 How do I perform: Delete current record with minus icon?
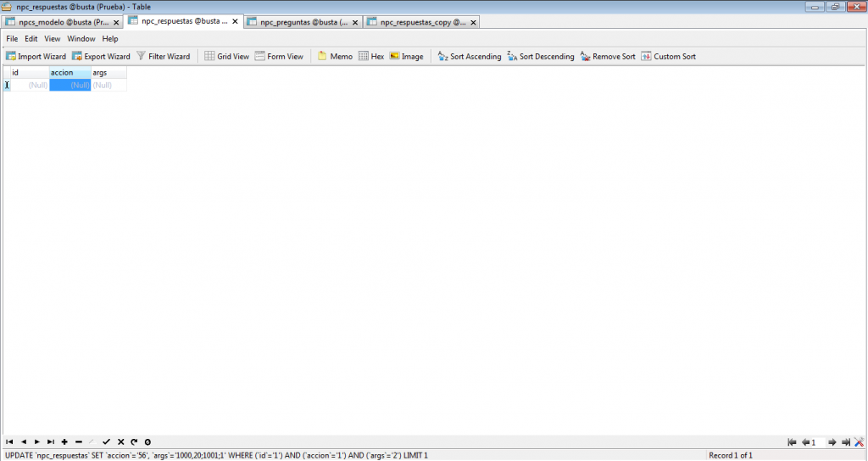click(79, 442)
